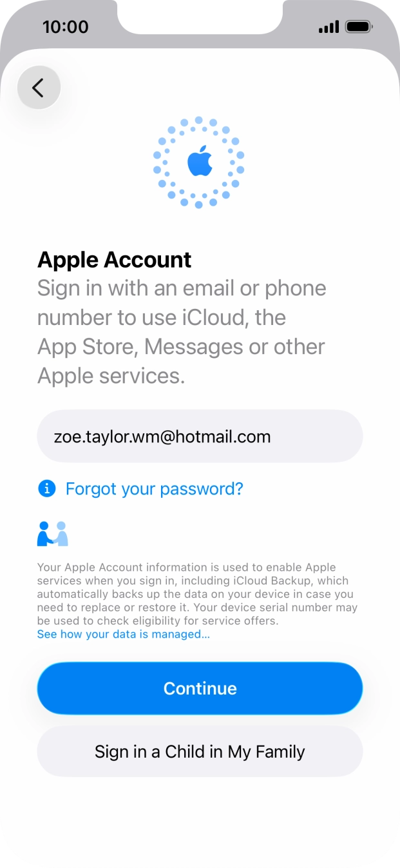Click the battery status icon
This screenshot has height=868, width=400.
pos(358,27)
